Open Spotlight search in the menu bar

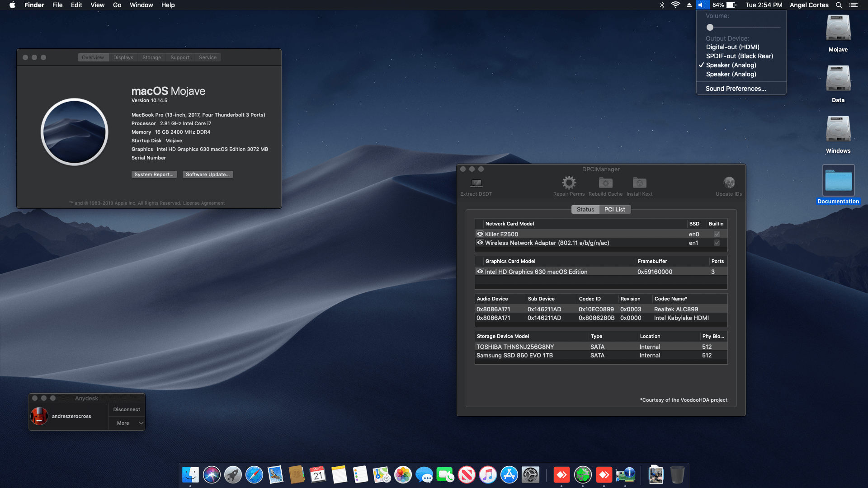839,5
